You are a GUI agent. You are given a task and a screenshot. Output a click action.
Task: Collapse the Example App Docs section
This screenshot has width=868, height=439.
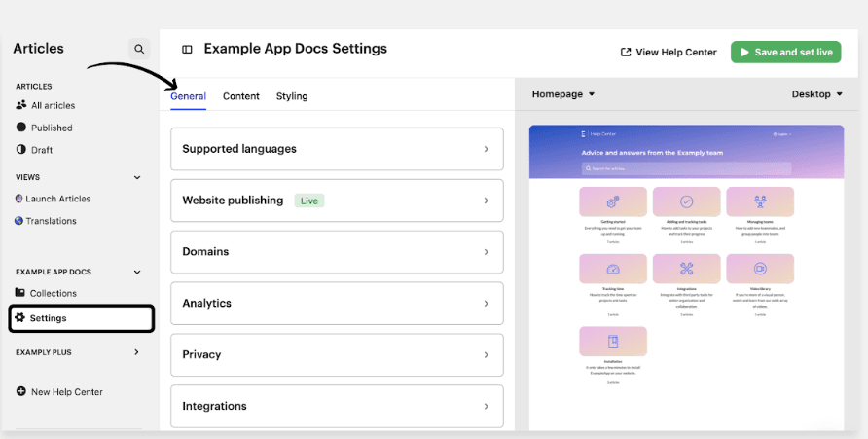point(137,272)
